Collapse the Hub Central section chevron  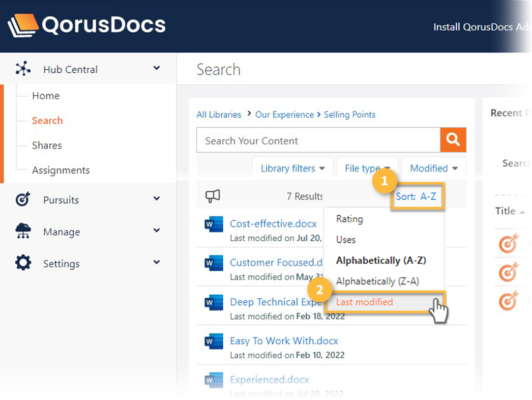coord(157,68)
